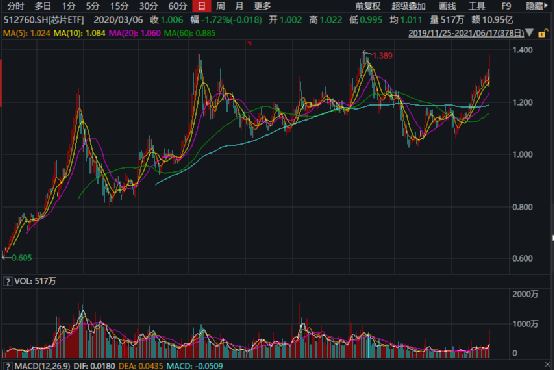The width and height of the screenshot is (554, 370).
Task: Switch to 分时 intraday tab
Action: tap(16, 6)
